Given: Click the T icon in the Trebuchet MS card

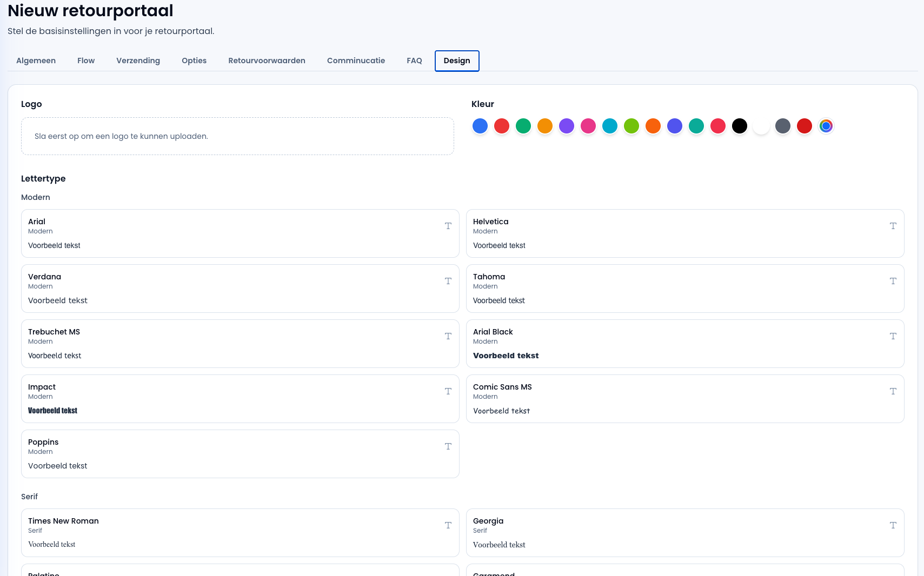Looking at the screenshot, I should coord(448,336).
